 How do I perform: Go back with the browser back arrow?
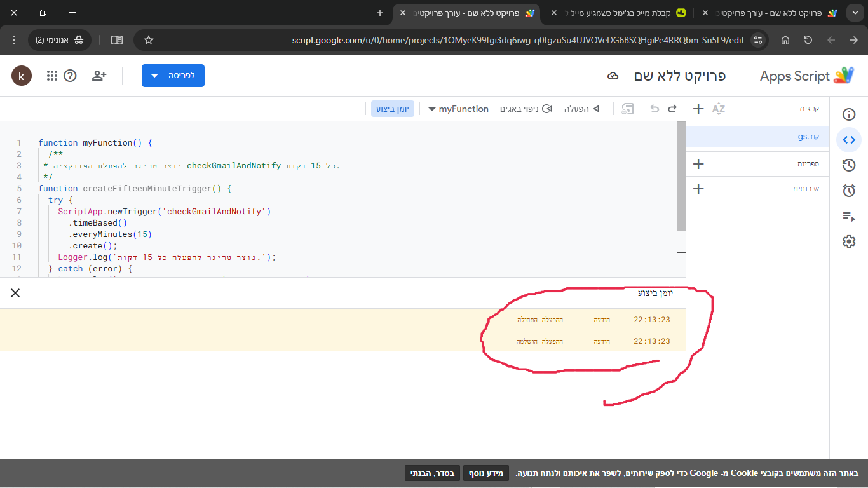tap(831, 40)
